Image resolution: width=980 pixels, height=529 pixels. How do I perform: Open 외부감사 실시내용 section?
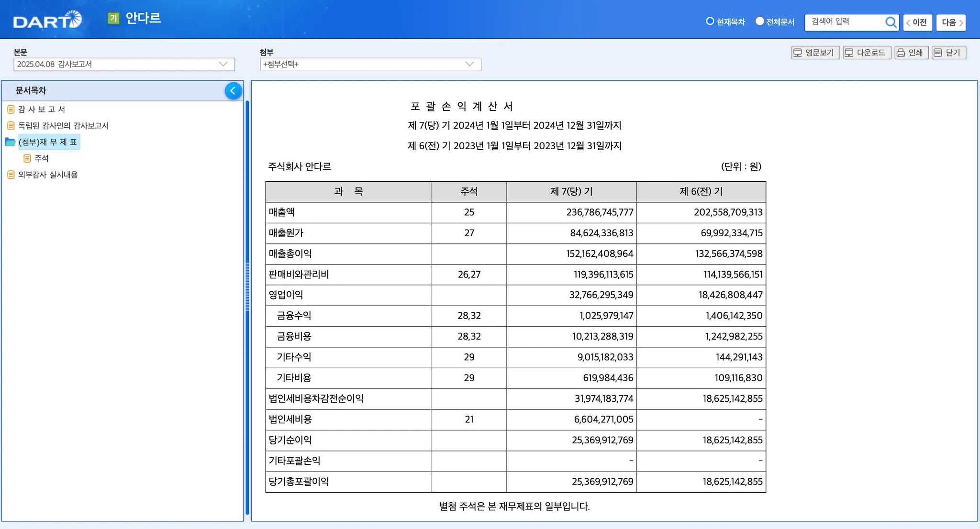pyautogui.click(x=48, y=175)
